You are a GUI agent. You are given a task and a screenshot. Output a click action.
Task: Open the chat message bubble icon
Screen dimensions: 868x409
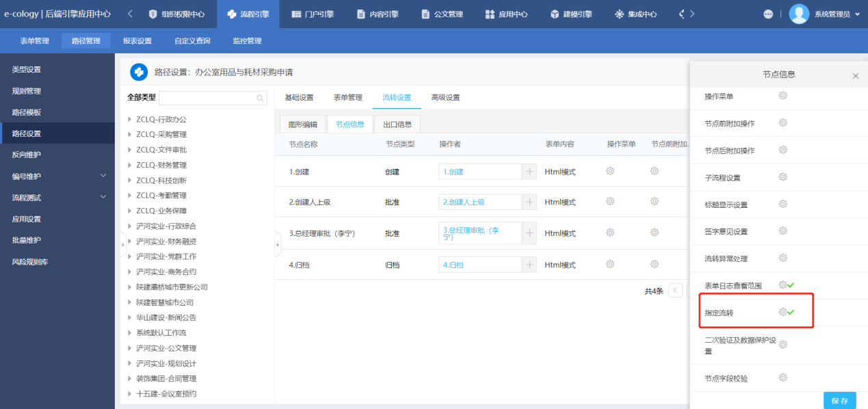[x=768, y=14]
